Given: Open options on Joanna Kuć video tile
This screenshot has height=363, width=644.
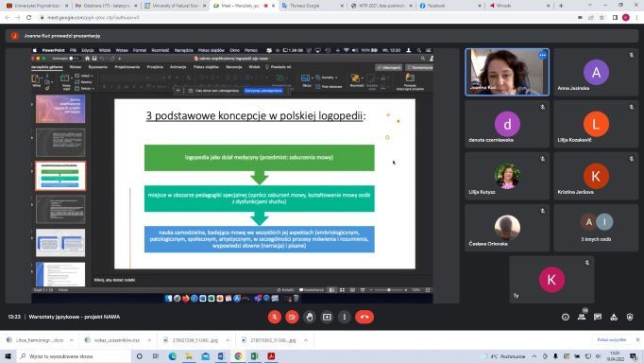Looking at the screenshot, I should click(543, 55).
